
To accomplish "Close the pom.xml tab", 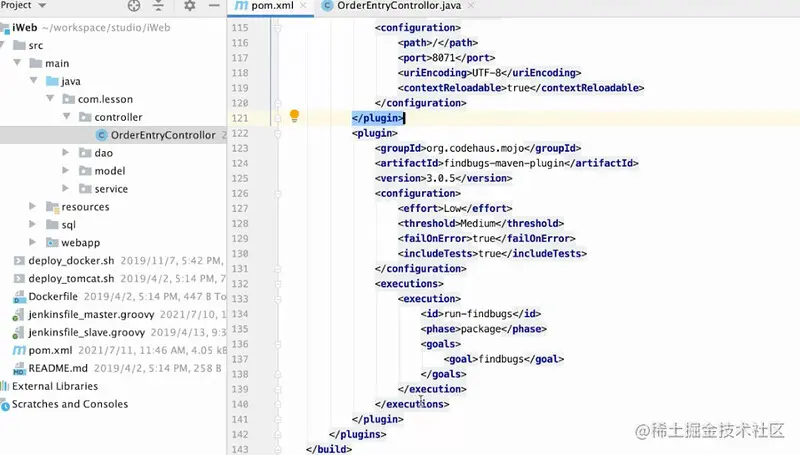I will 303,6.
